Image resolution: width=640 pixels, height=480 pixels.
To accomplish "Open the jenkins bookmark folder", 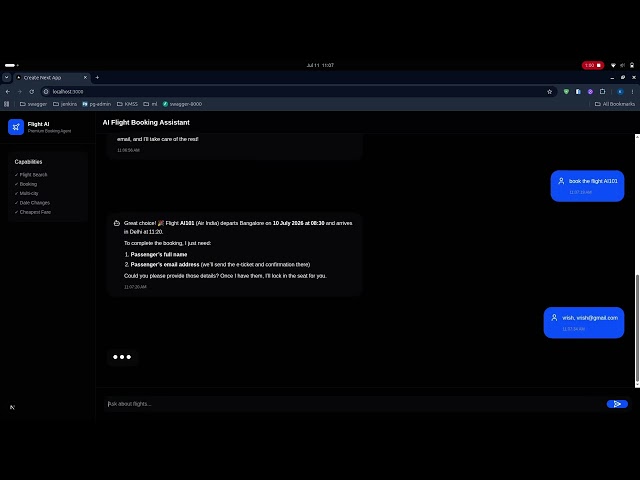I will (x=65, y=104).
